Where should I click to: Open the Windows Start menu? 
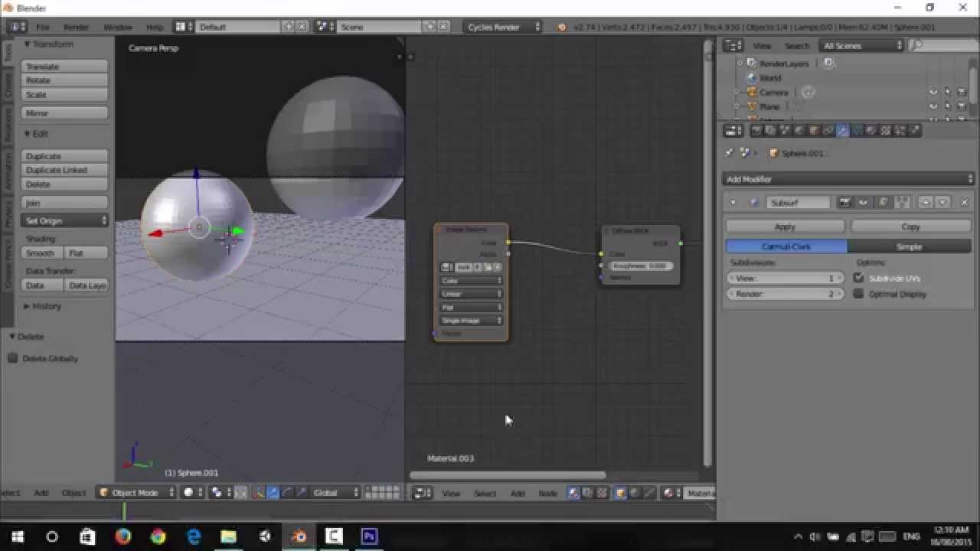[18, 536]
